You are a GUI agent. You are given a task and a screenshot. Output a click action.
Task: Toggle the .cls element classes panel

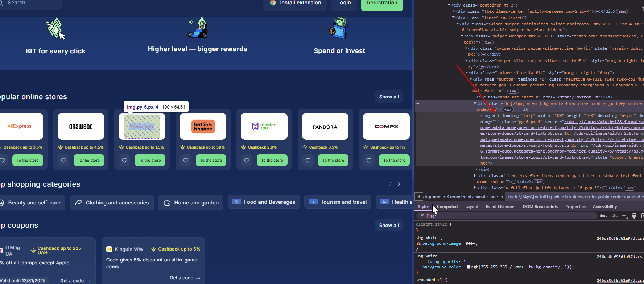click(x=614, y=216)
